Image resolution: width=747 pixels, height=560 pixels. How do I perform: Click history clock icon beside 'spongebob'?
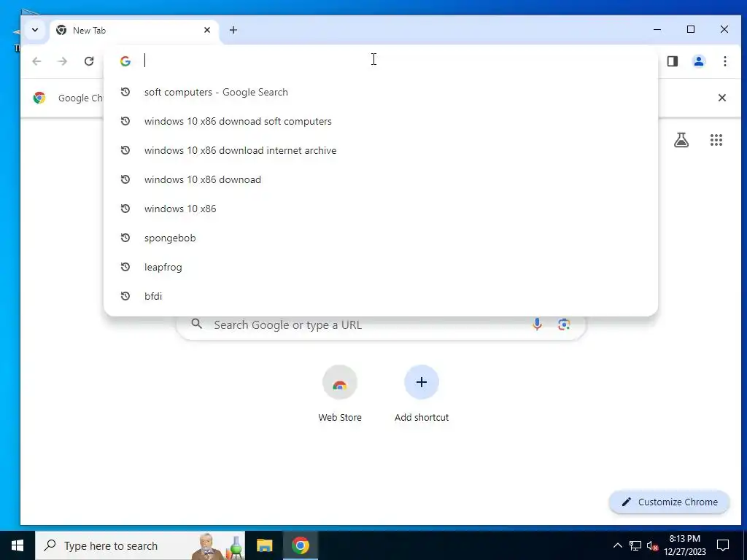[125, 238]
